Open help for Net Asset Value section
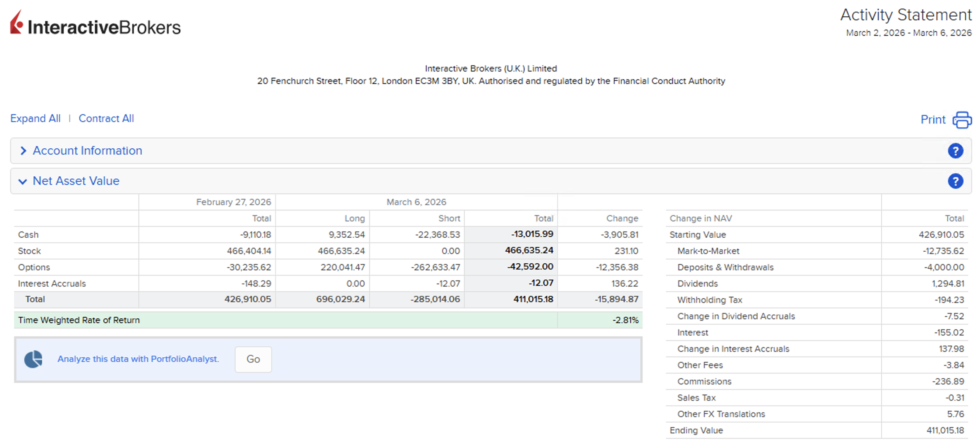The width and height of the screenshot is (980, 442). coord(955,181)
